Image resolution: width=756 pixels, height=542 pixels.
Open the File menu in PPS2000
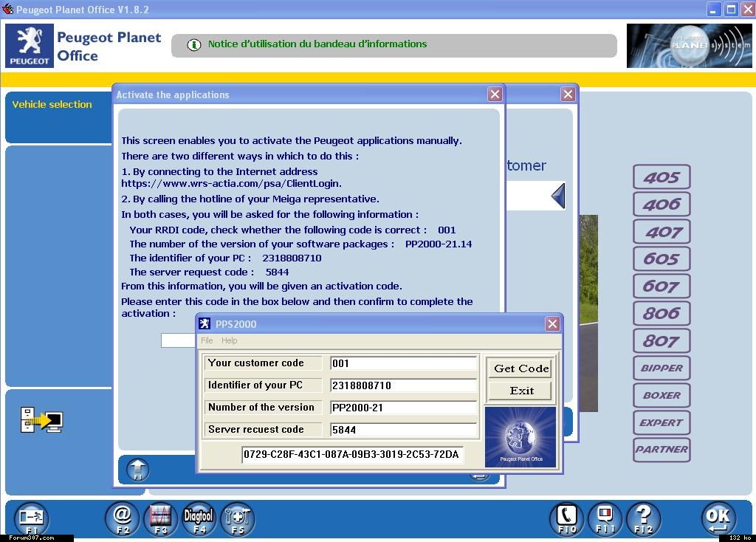(207, 340)
